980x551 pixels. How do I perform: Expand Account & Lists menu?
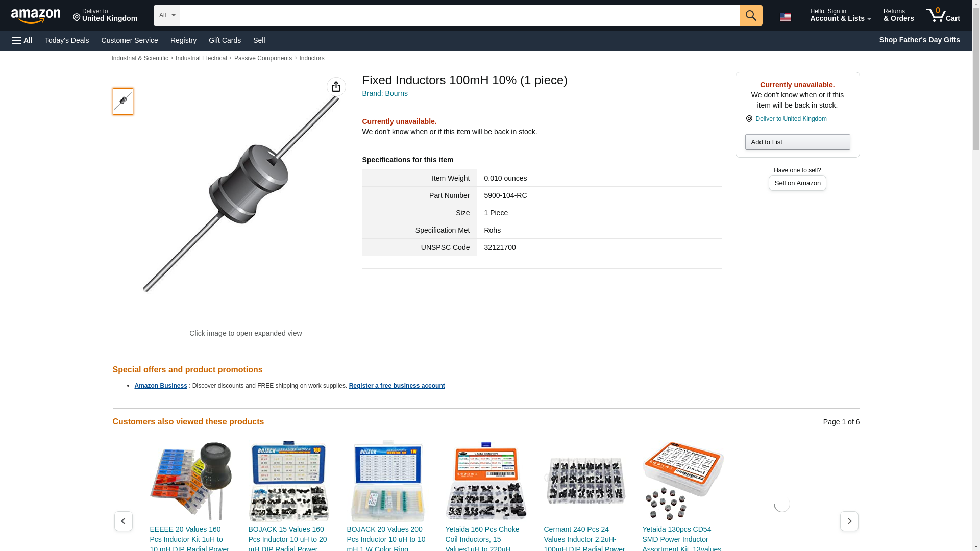tap(840, 15)
